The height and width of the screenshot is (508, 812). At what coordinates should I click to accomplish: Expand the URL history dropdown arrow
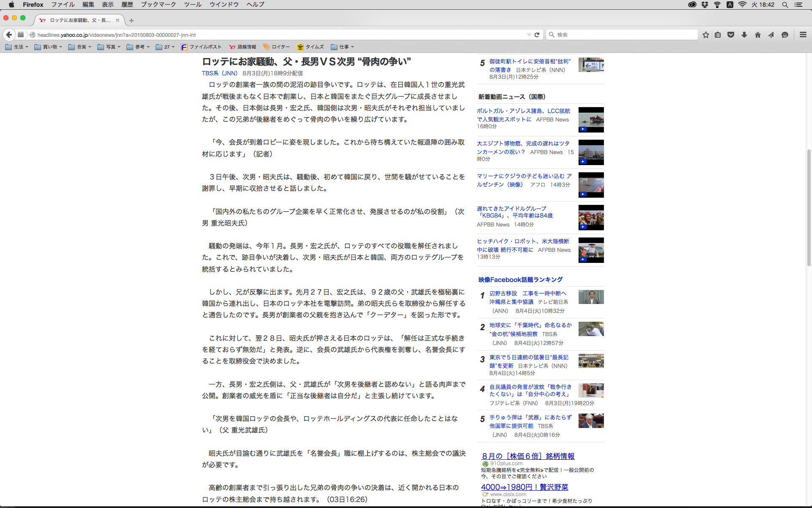(529, 35)
